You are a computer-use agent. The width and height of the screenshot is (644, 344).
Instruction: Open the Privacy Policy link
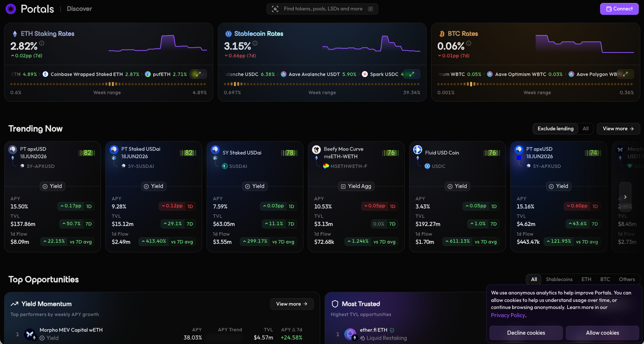pos(508,315)
